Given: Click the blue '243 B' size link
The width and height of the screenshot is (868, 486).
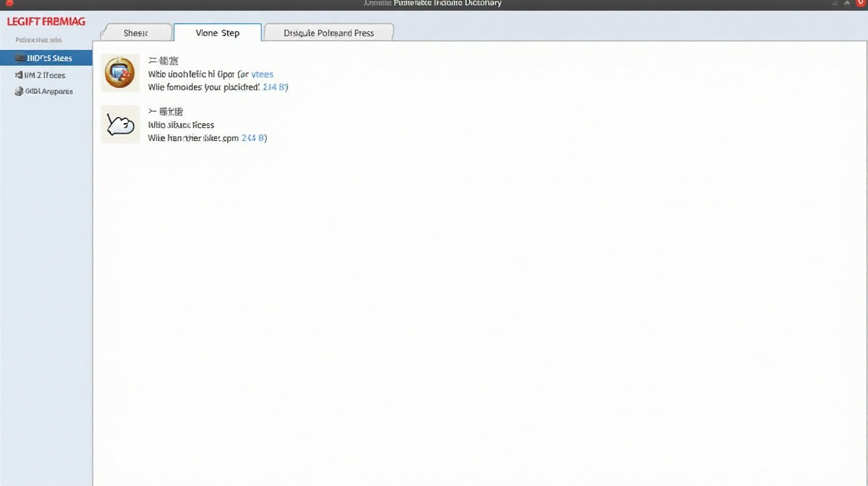Looking at the screenshot, I should tap(254, 137).
